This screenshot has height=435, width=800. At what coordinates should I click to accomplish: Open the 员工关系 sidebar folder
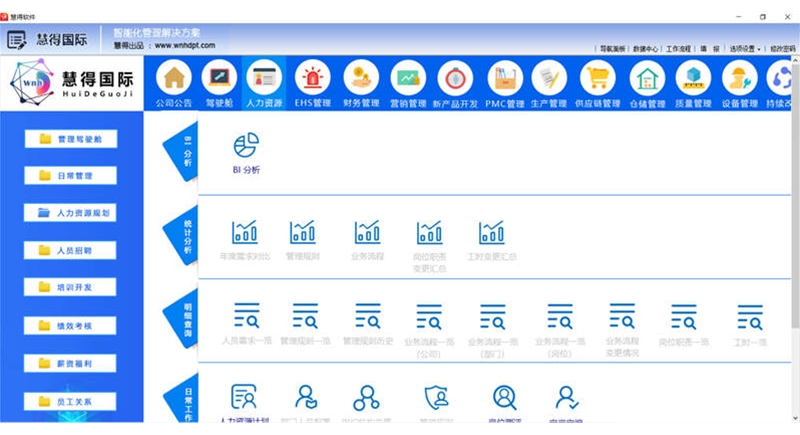click(70, 401)
